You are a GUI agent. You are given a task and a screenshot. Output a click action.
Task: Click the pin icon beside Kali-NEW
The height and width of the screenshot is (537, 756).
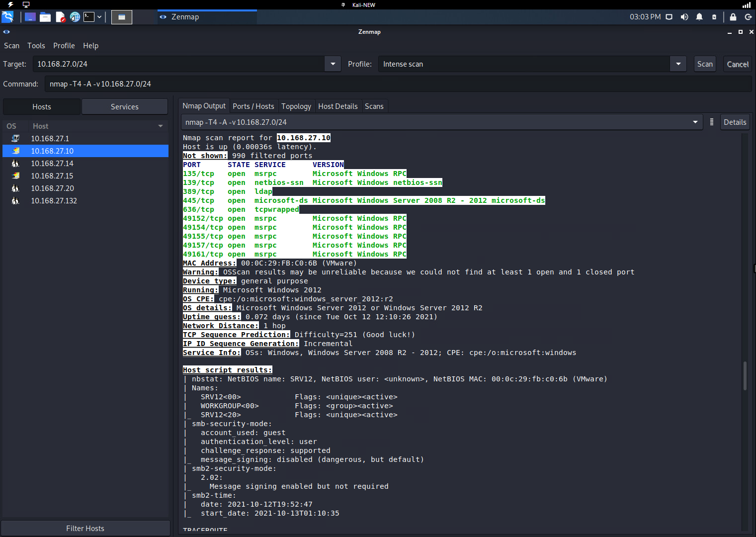point(343,5)
